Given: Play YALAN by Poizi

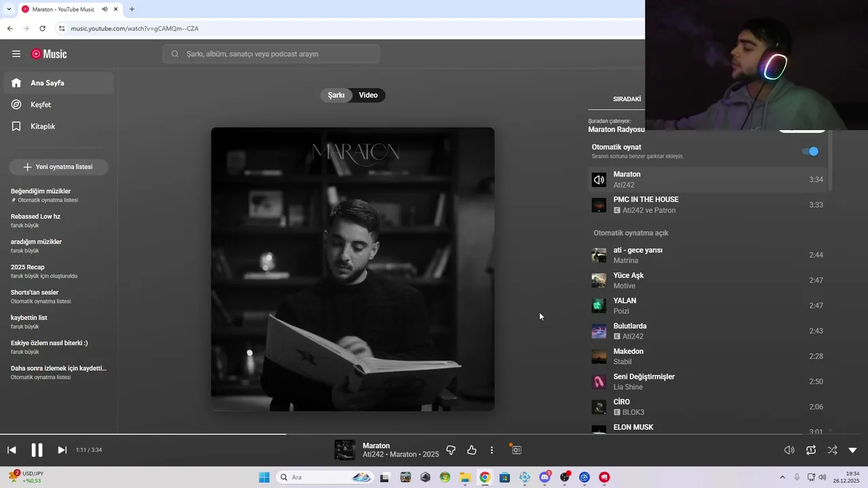Looking at the screenshot, I should [708, 306].
